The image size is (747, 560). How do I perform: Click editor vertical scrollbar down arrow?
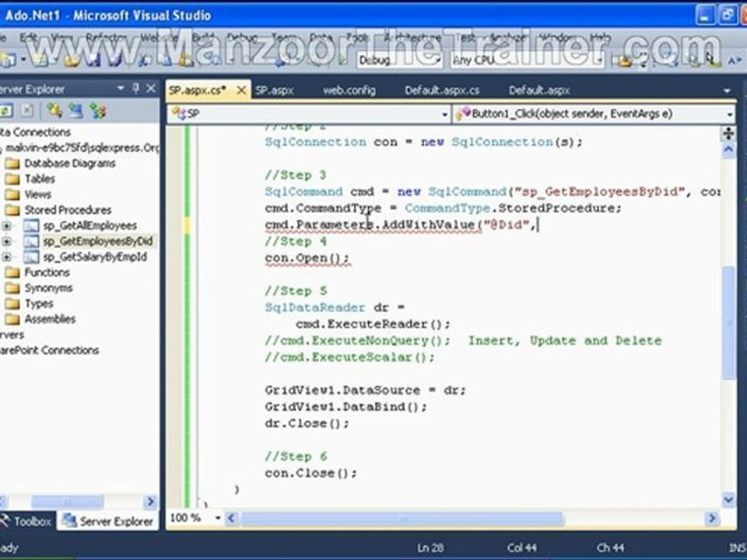[x=728, y=499]
